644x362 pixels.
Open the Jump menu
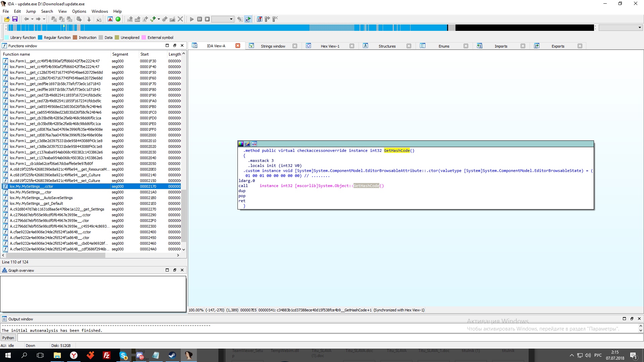pyautogui.click(x=31, y=11)
